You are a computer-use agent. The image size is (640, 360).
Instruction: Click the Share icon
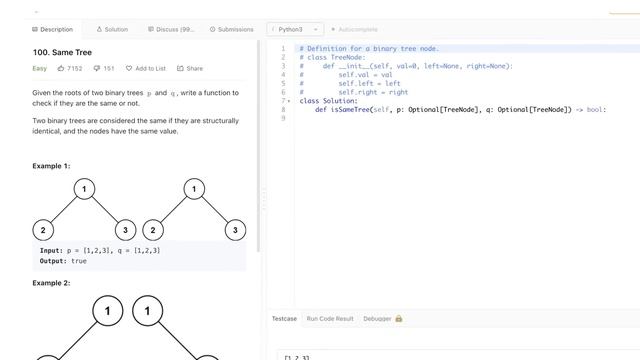180,68
